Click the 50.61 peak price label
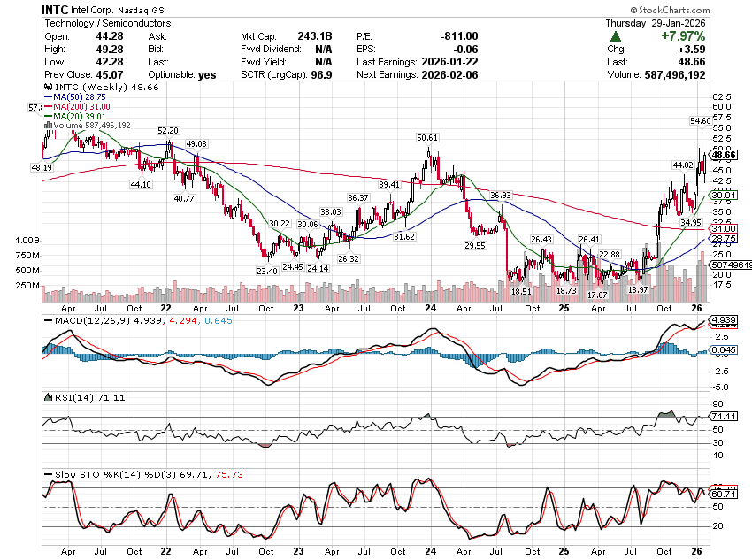 (427, 138)
